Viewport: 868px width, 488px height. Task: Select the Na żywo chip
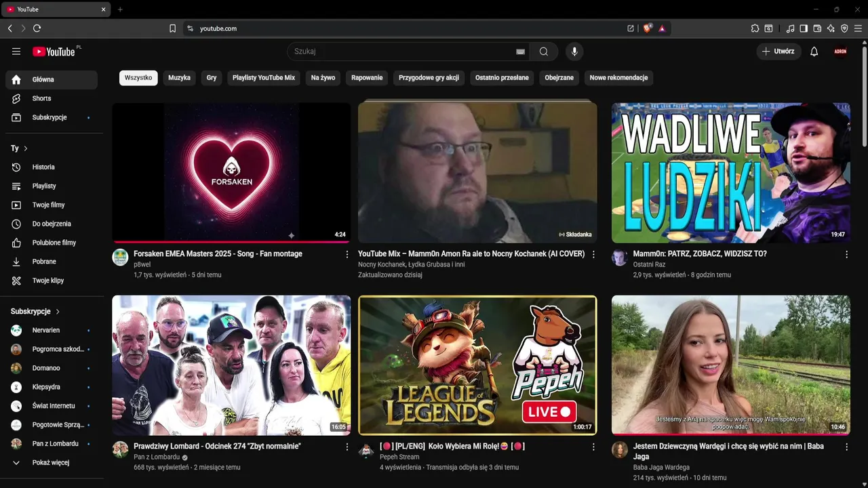[323, 78]
